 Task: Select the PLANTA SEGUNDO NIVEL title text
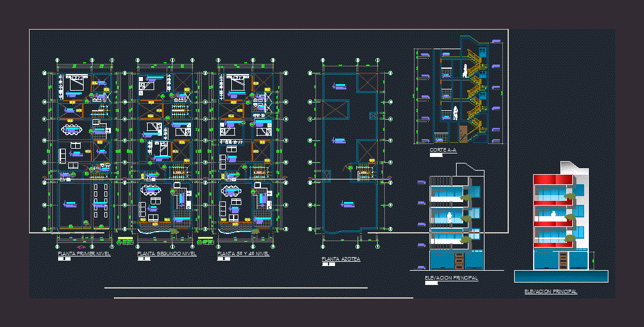158,254
